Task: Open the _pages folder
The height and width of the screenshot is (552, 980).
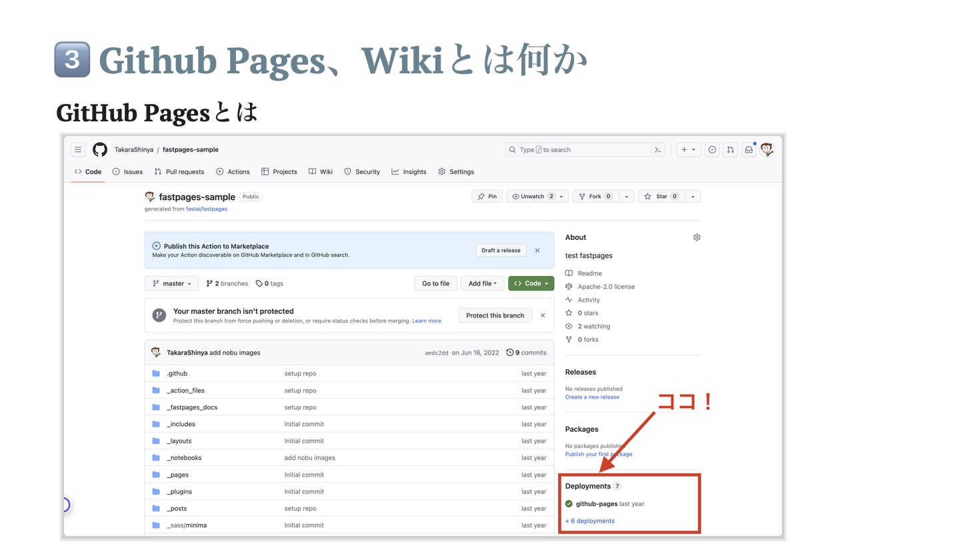Action: tap(177, 475)
